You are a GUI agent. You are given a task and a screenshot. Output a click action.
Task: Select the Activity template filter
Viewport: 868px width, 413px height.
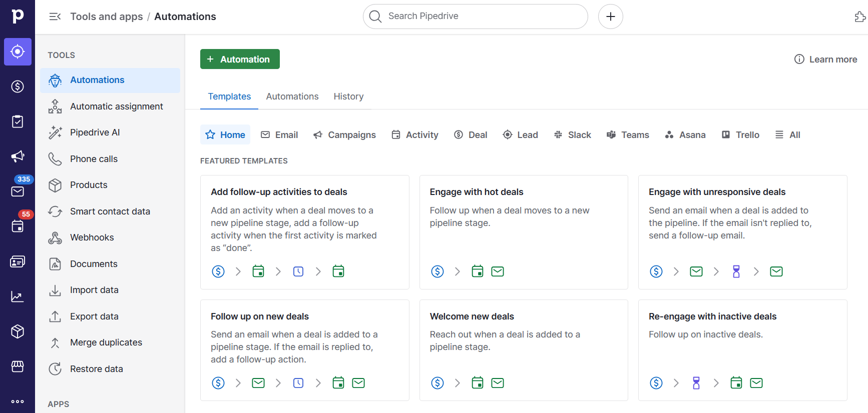tap(415, 134)
